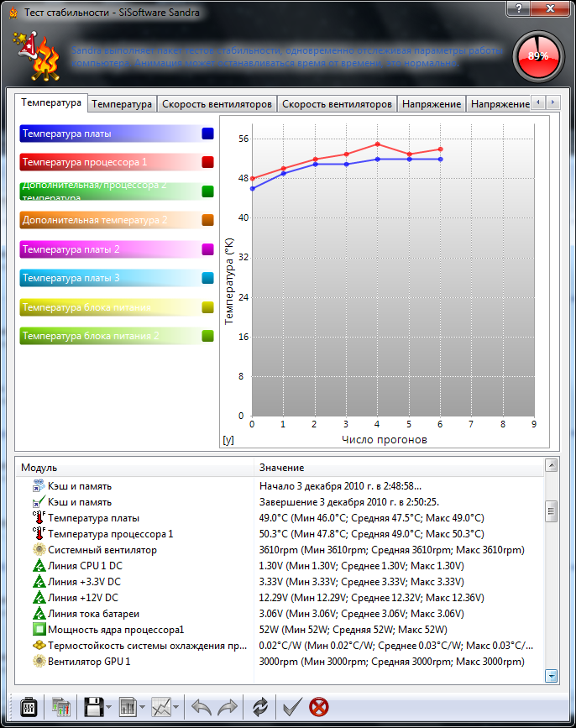
Task: Click the 89% circular progress indicator
Action: [538, 56]
